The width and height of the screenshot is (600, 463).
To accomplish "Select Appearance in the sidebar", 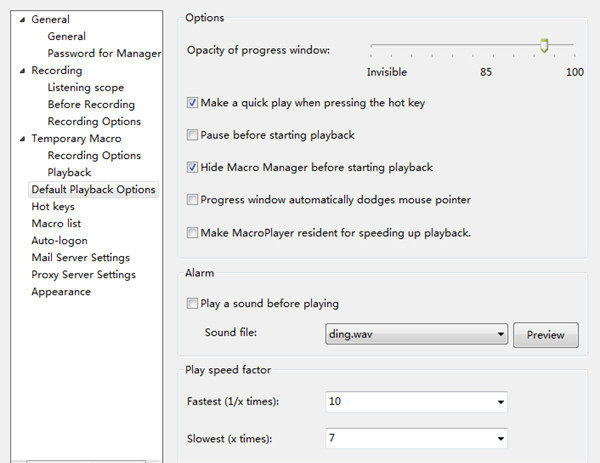I will coord(61,292).
